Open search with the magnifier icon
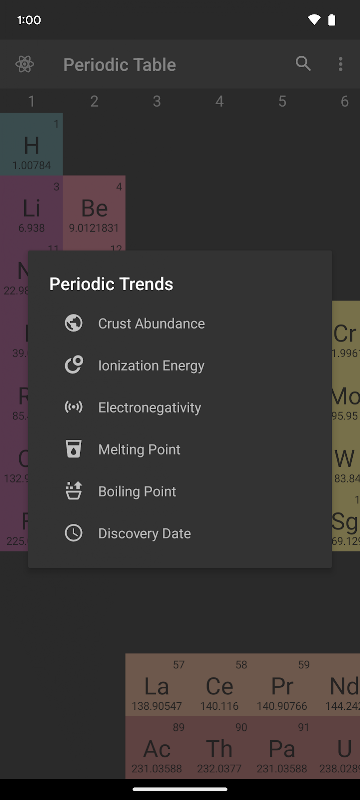360x800 pixels. 303,64
